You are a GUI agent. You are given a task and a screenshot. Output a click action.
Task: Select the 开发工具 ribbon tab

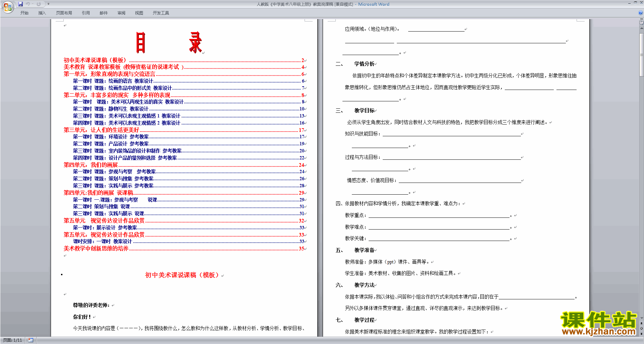pos(161,13)
